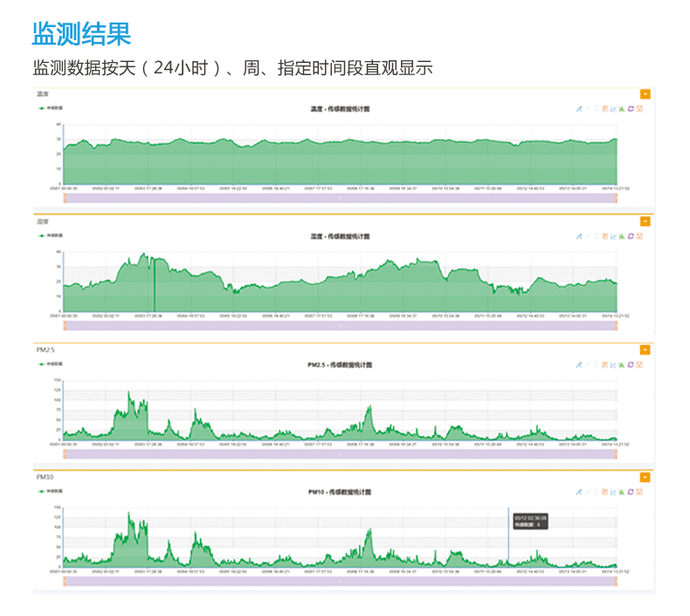This screenshot has height=616, width=690.
Task: Click the PM2.5 chart's purple zoom slider bar
Action: (340, 453)
